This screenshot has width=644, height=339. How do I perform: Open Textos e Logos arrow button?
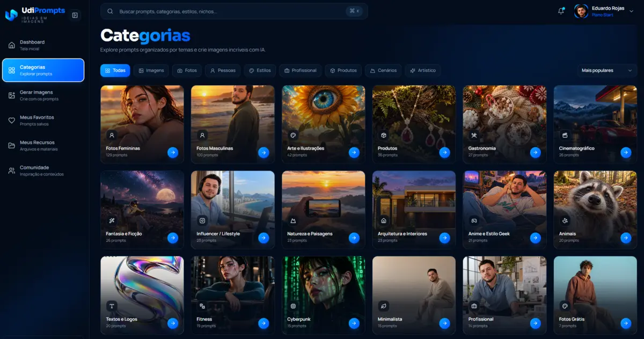(172, 323)
